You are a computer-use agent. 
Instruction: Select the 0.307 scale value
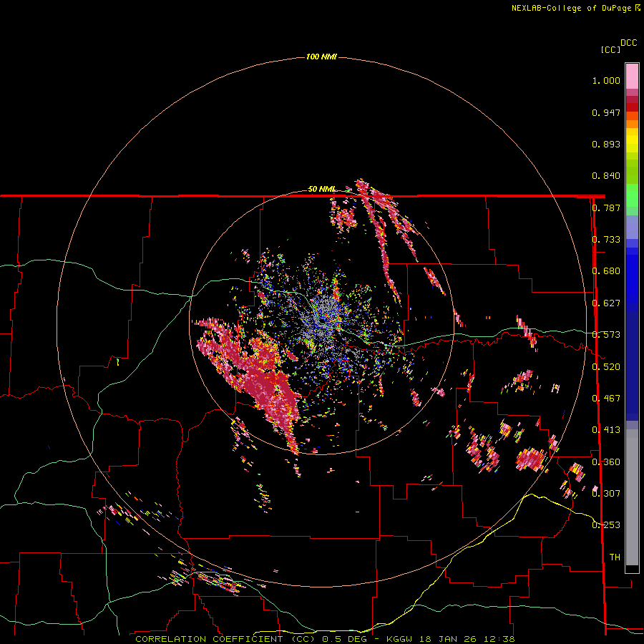606,494
